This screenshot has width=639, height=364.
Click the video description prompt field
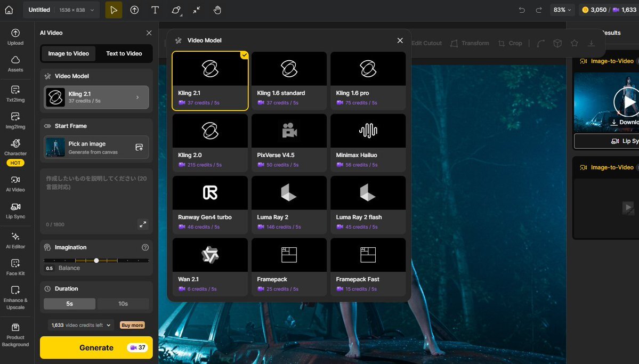pyautogui.click(x=96, y=201)
